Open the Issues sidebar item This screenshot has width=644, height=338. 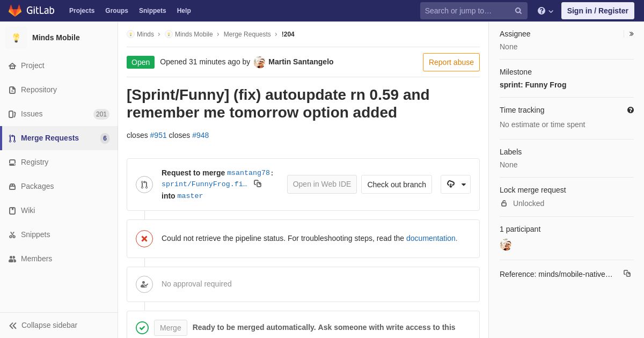pyautogui.click(x=59, y=114)
